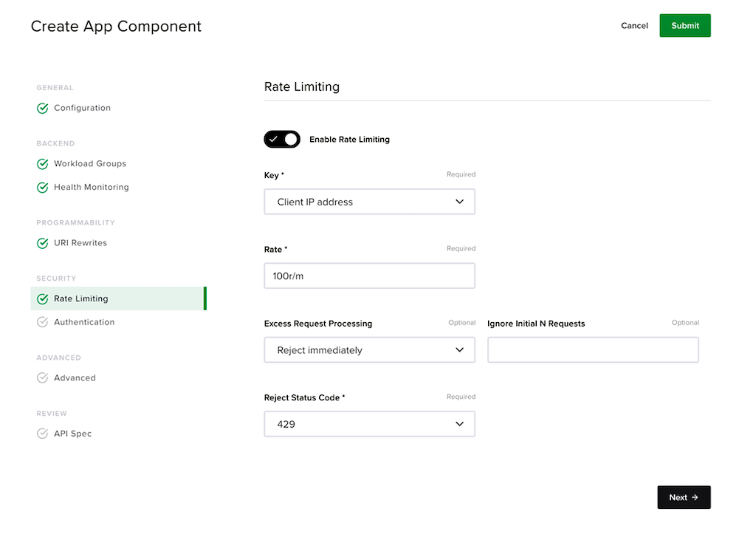Image resolution: width=756 pixels, height=540 pixels.
Task: Click the gray check icon next to Advanced
Action: (x=42, y=378)
